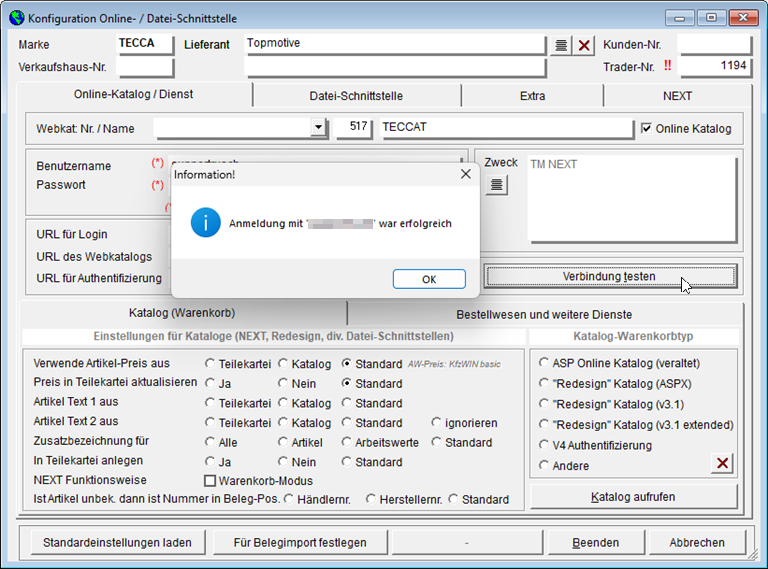Click the Kunden-Nr. input field
Viewport: 768px width, 569px height.
pos(715,44)
